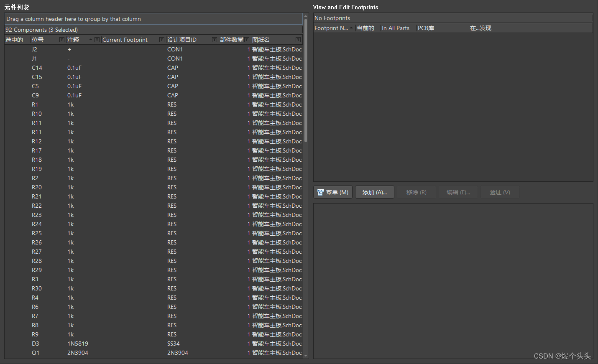
Task: Select component row R30
Action: click(x=153, y=288)
